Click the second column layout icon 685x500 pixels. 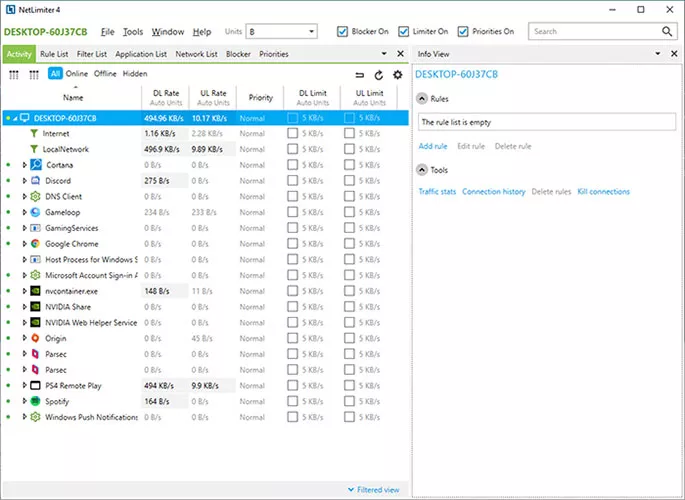click(34, 75)
